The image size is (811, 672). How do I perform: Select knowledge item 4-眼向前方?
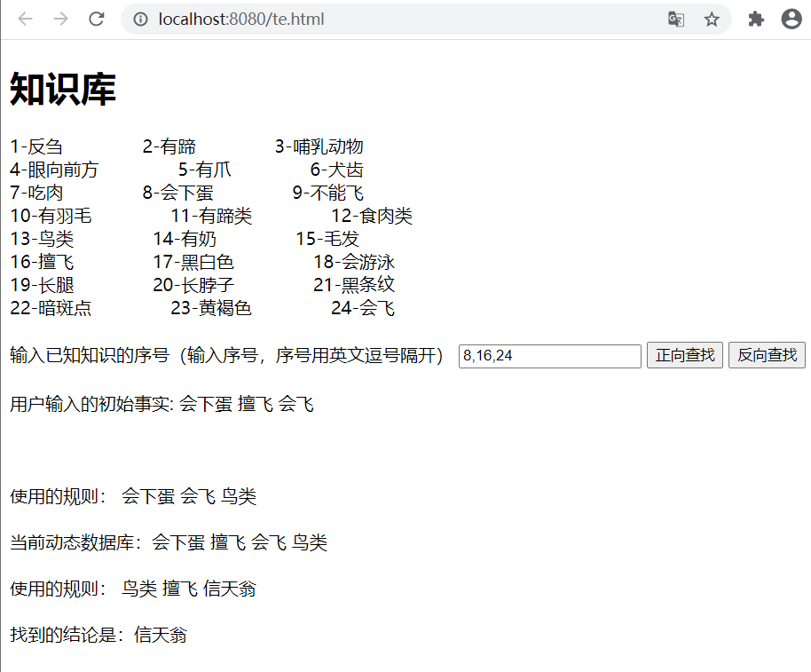54,170
